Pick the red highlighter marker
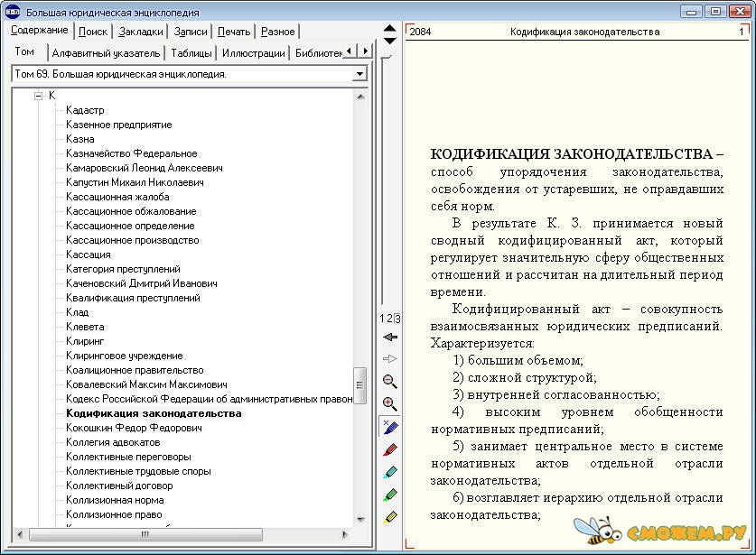 (x=389, y=449)
